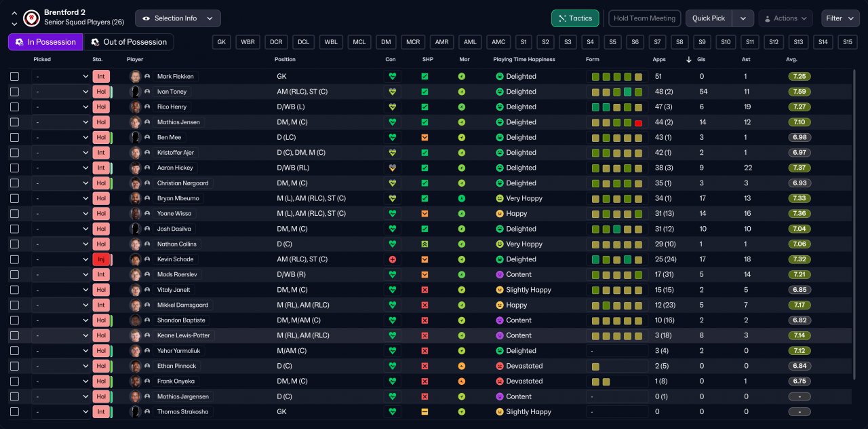Click the sort arrow beside Apps column
The width and height of the screenshot is (868, 429).
click(689, 60)
